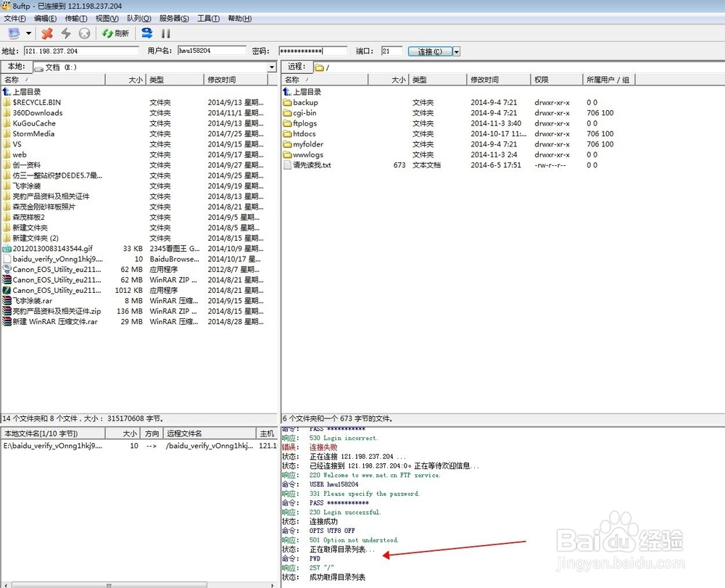Select the 62 MB Canon_EOS_Utility 应用程序 icon
Image resolution: width=725 pixels, height=588 pixels.
(x=7, y=269)
